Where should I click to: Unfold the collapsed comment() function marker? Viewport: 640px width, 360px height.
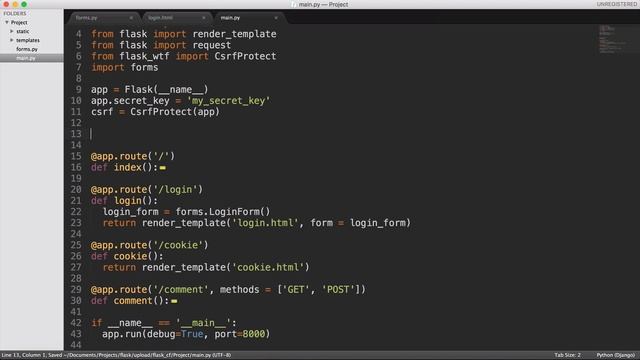pos(174,301)
